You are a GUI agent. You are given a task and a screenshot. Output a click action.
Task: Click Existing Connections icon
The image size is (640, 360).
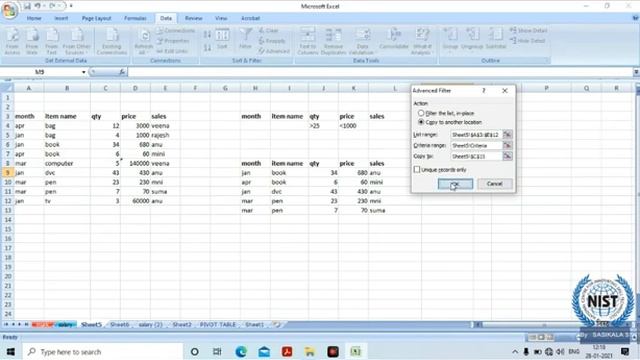112,41
